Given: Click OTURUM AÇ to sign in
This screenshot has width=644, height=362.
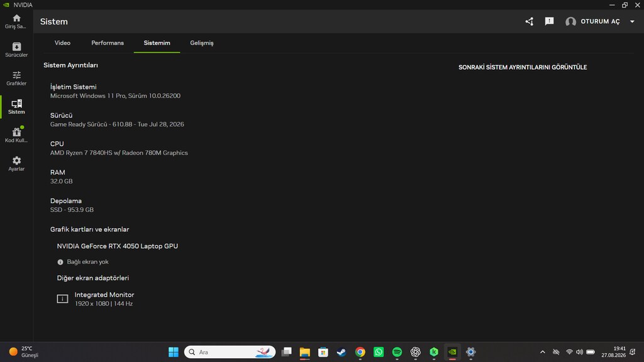Looking at the screenshot, I should [x=600, y=21].
